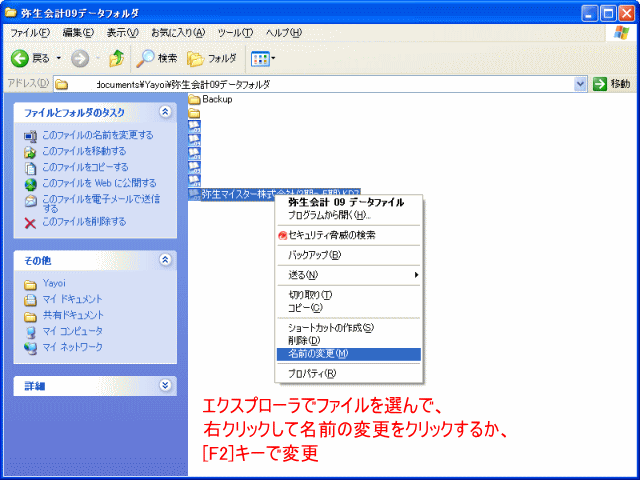Viewport: 640px width, 480px height.
Task: Open マイ ドキュメント in Other Places
Action: pyautogui.click(x=73, y=299)
